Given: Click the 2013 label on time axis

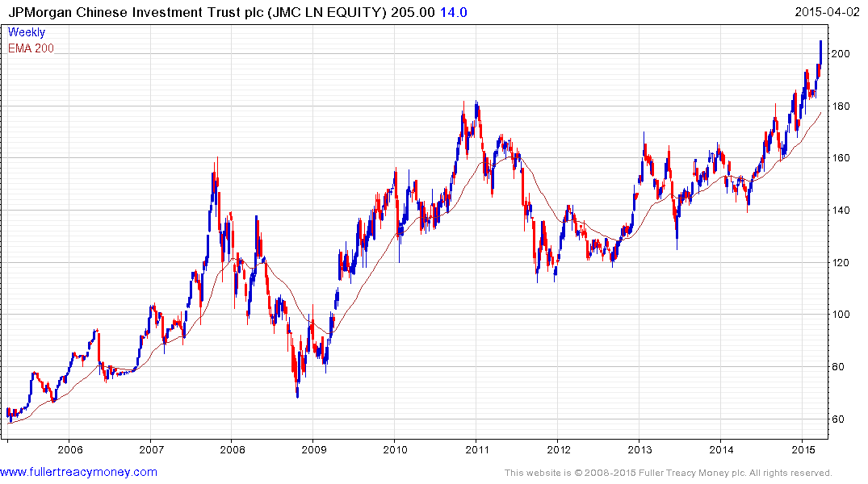Looking at the screenshot, I should click(x=640, y=449).
